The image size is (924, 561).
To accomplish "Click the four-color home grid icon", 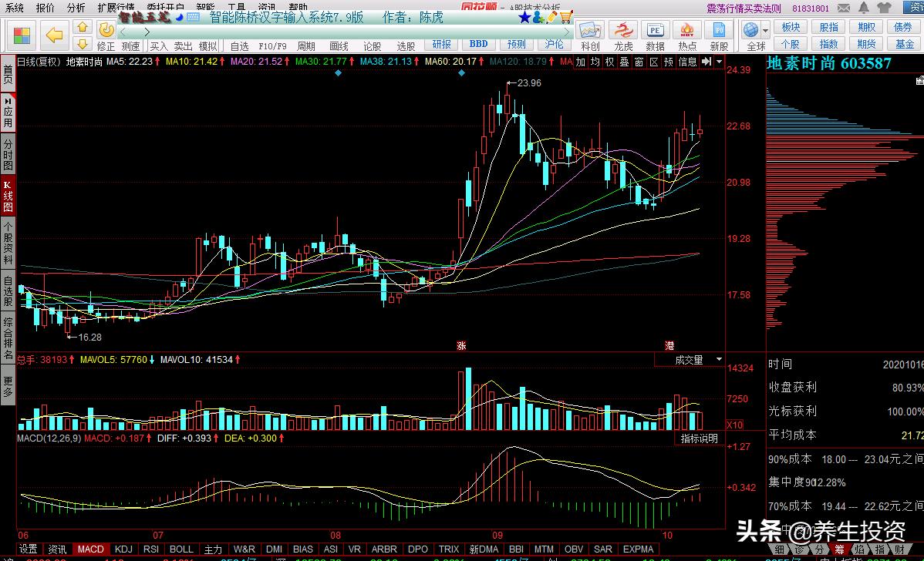I will click(22, 35).
